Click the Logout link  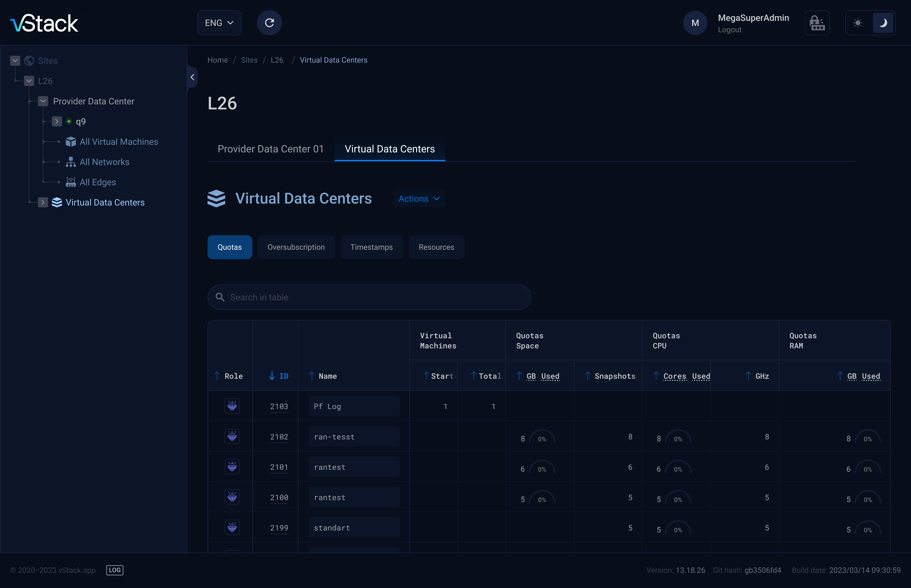pos(730,30)
